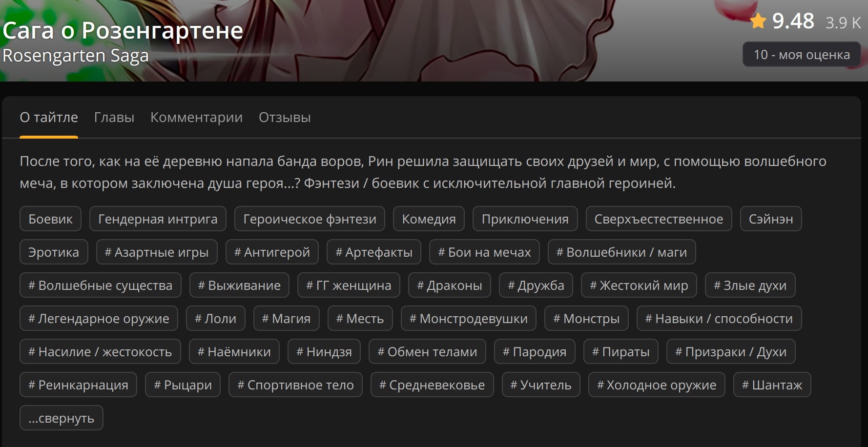The height and width of the screenshot is (447, 868).
Task: Choose the Сверхъестественное genre tag
Action: coord(659,219)
